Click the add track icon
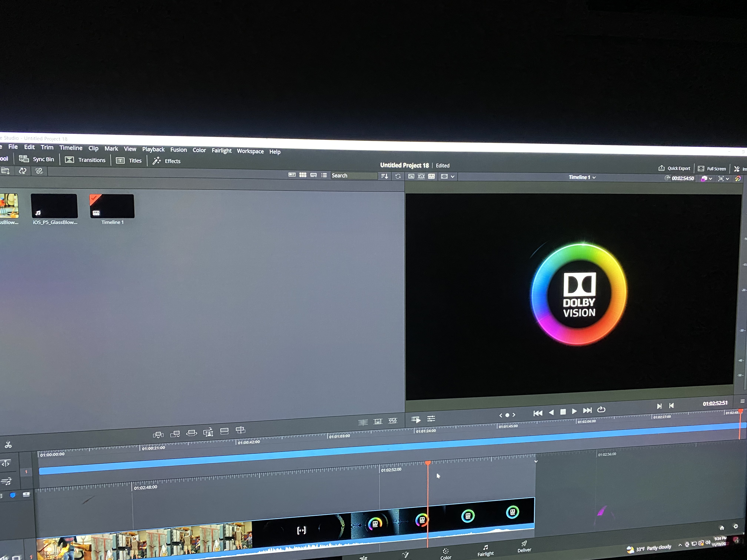 click(26, 494)
